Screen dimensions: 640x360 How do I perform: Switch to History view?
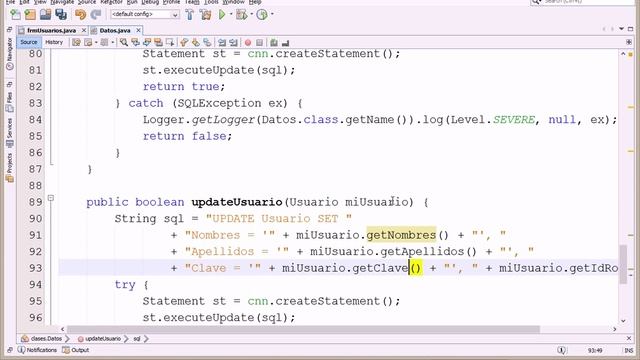tap(54, 42)
